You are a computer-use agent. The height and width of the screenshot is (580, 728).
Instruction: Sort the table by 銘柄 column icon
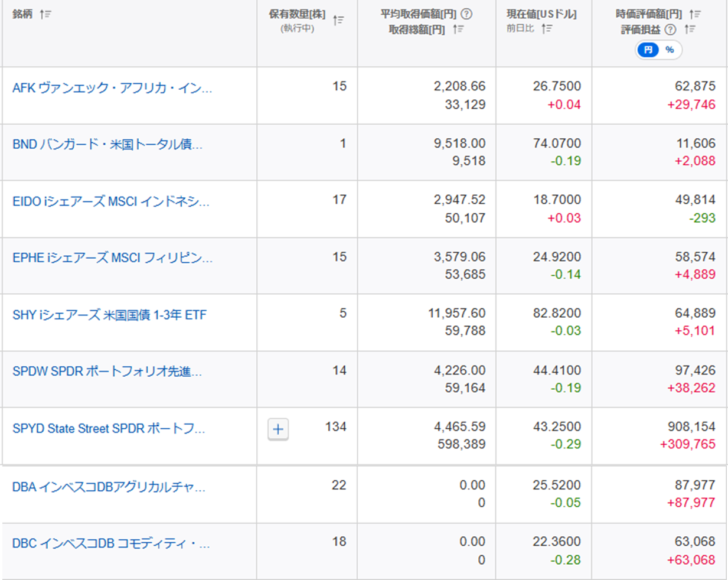tap(45, 14)
